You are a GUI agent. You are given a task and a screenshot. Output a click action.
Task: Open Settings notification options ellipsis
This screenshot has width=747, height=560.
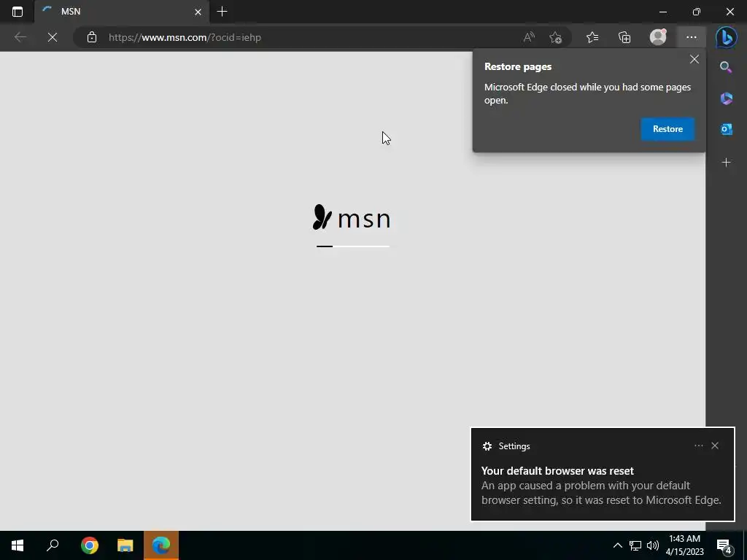click(698, 446)
